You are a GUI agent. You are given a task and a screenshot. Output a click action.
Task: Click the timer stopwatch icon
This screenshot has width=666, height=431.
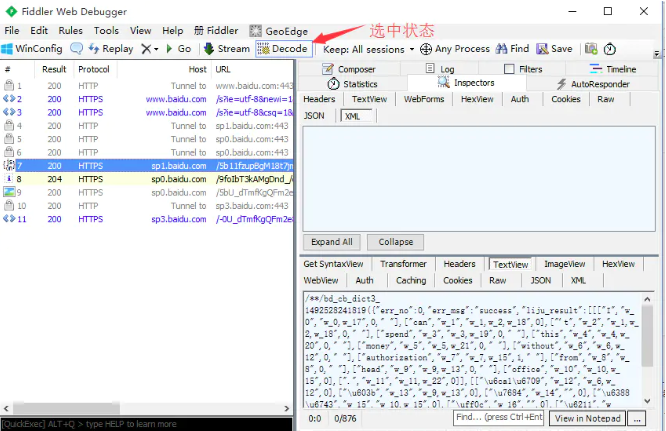tap(610, 49)
